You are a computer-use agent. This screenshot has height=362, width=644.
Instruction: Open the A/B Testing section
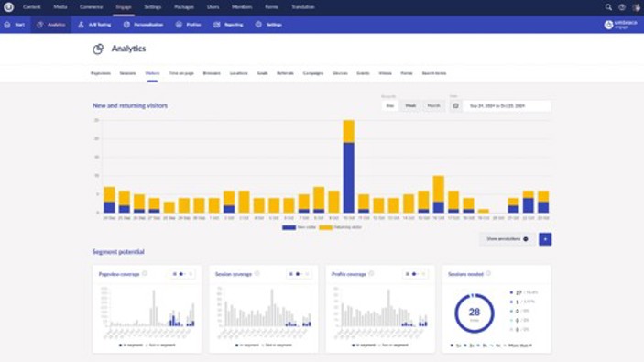pyautogui.click(x=94, y=25)
